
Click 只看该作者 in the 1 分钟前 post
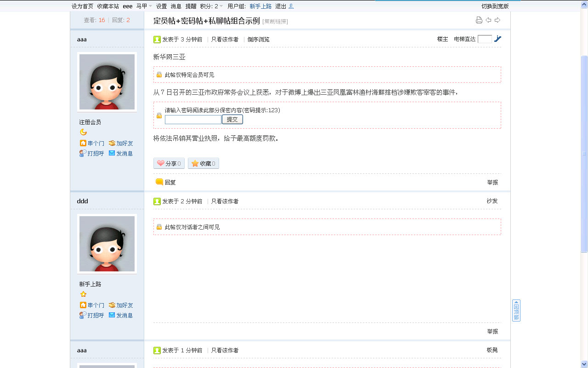pos(225,351)
